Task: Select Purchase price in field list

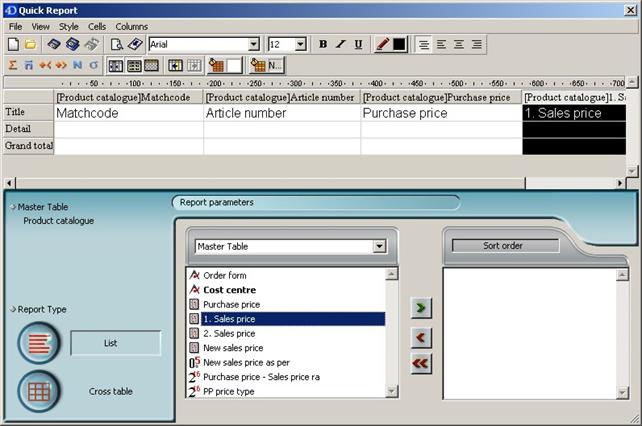Action: [231, 304]
